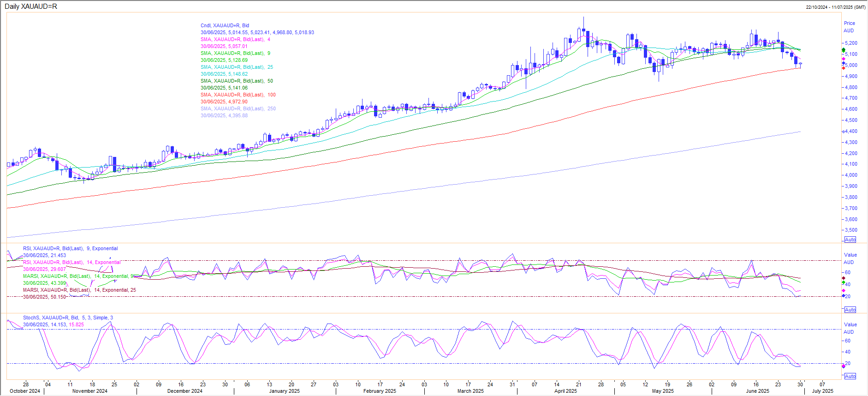Click the February 2025 month label
Screen dimensions: 868x396
click(380, 391)
